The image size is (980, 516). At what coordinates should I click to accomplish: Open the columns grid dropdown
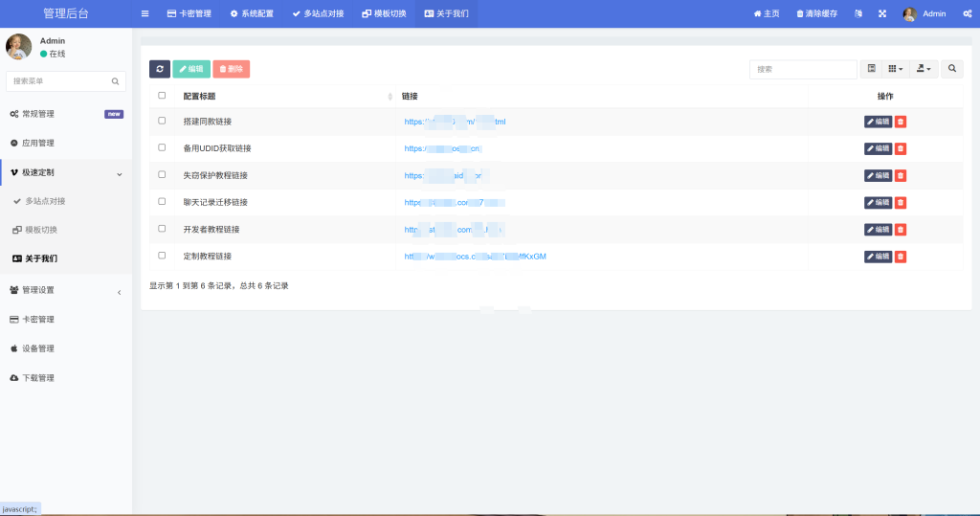click(x=895, y=69)
